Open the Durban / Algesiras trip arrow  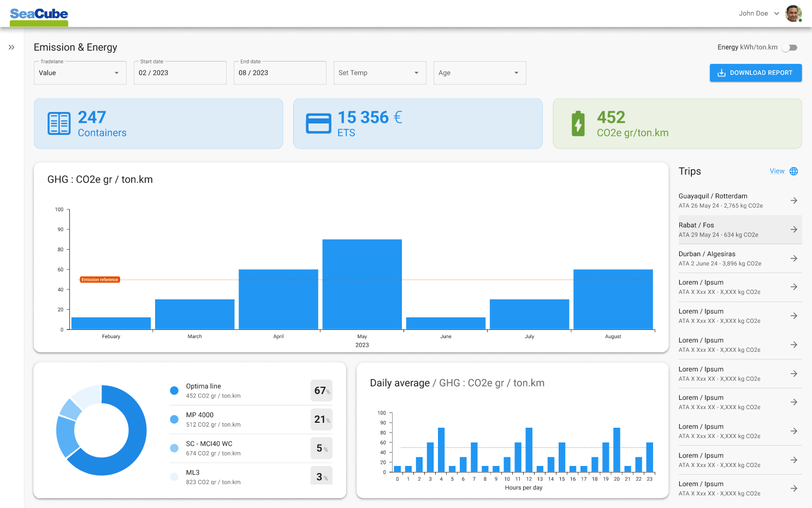(794, 258)
